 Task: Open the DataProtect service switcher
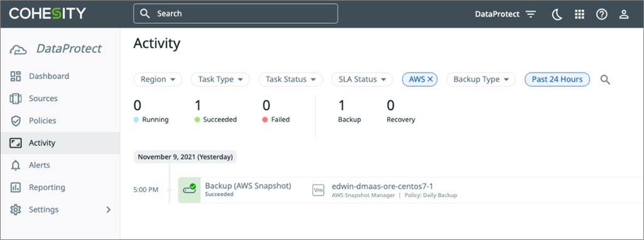[505, 14]
